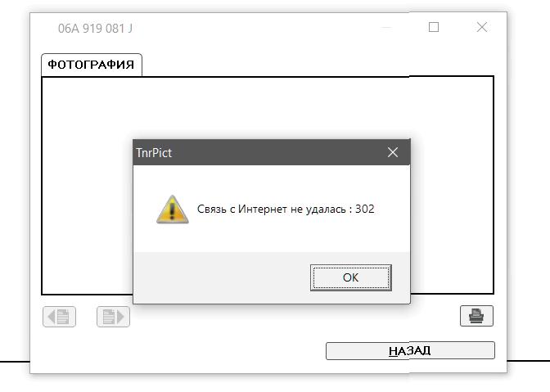
Task: Minimize the 06A 919 081 J window
Action: click(386, 27)
